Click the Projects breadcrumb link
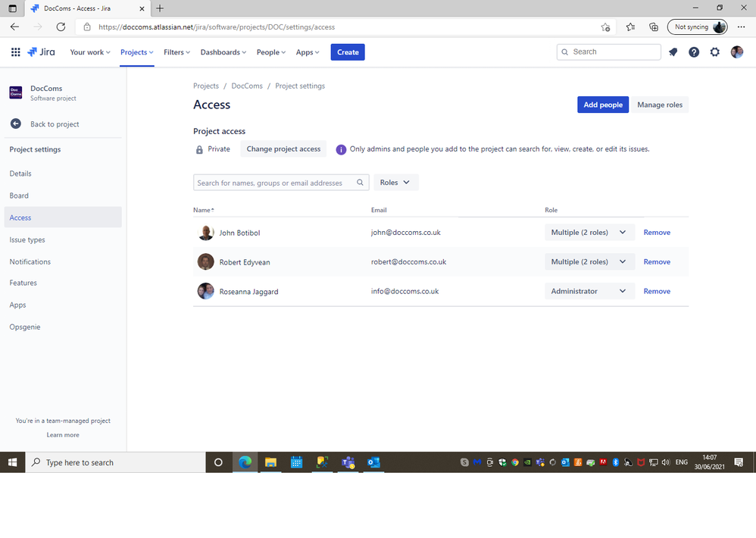This screenshot has width=756, height=538. click(206, 86)
